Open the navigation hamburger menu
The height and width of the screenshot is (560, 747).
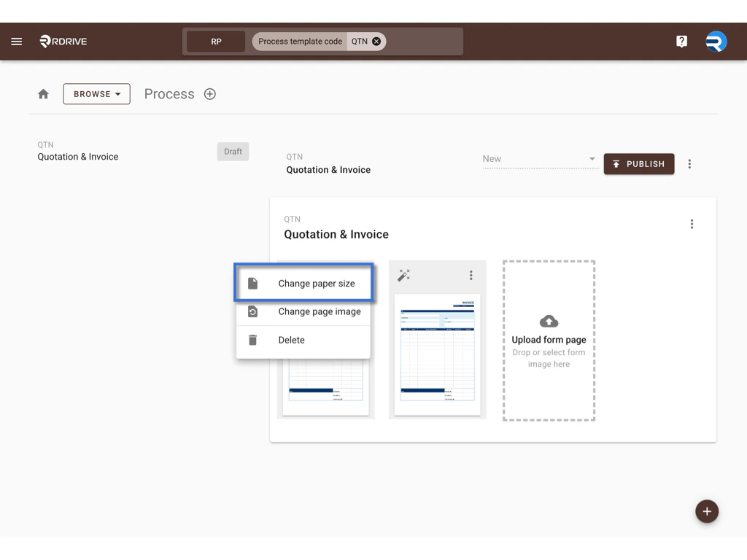(16, 41)
